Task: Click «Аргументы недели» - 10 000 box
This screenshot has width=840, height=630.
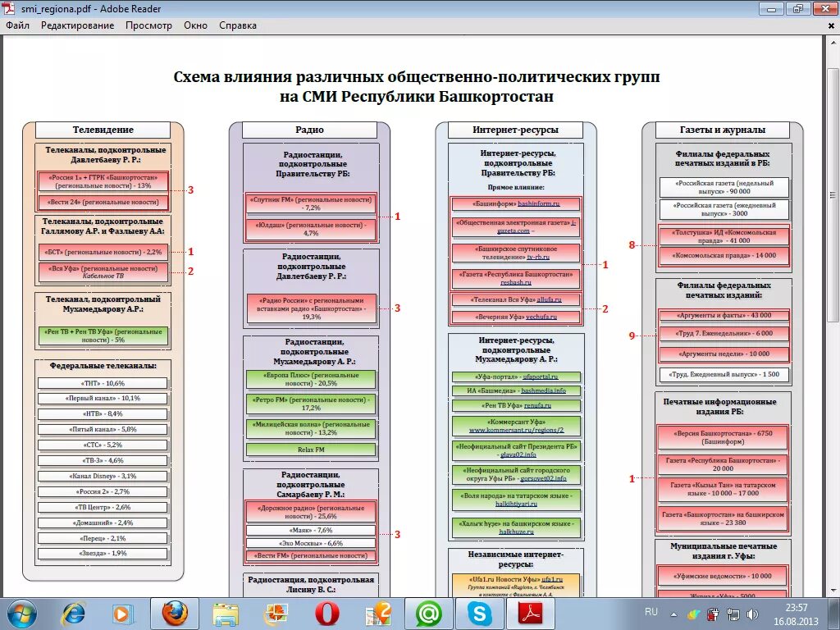Action: pyautogui.click(x=724, y=354)
